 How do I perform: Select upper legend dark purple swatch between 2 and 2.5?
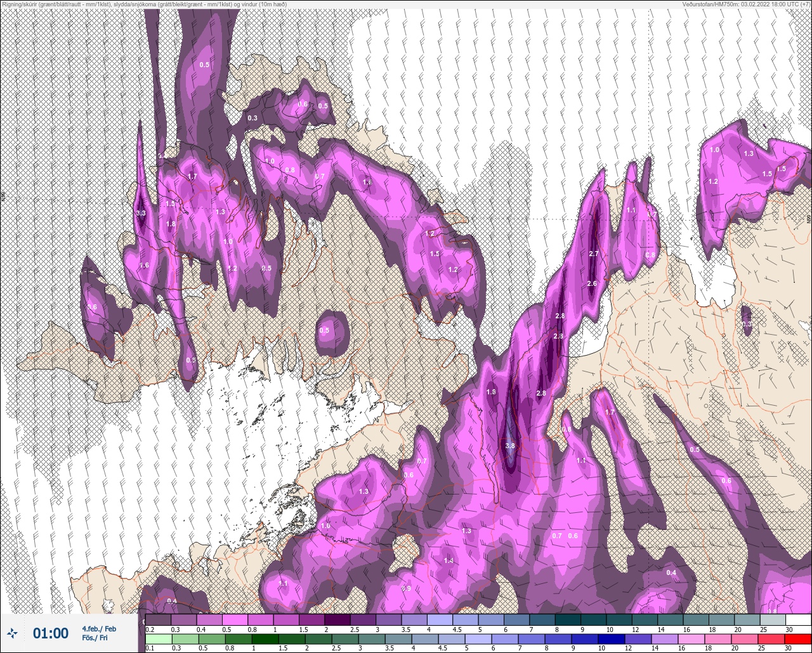point(337,619)
